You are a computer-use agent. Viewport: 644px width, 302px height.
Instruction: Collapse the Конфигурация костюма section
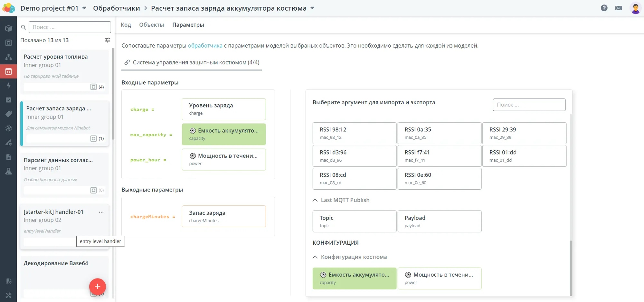[x=315, y=257]
